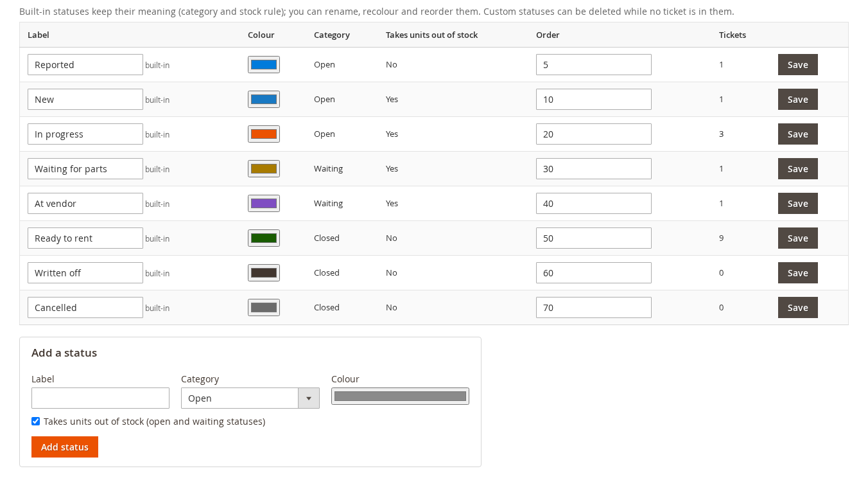This screenshot has height=498, width=868.
Task: Click ticket count 9 for Ready to rent
Action: point(722,238)
